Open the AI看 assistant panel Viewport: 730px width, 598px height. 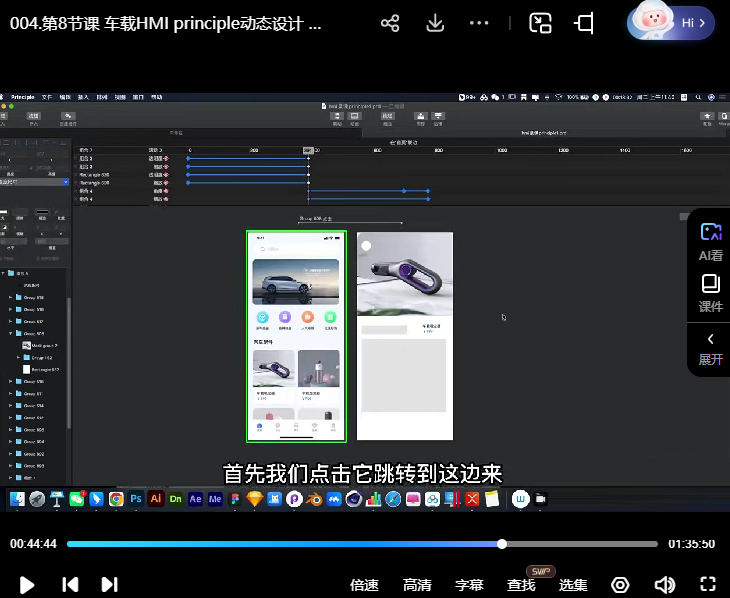(711, 241)
